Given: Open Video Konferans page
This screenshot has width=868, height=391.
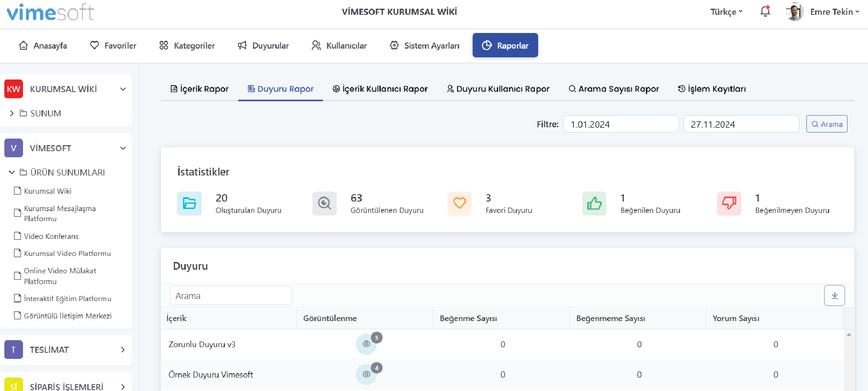Looking at the screenshot, I should tap(51, 236).
